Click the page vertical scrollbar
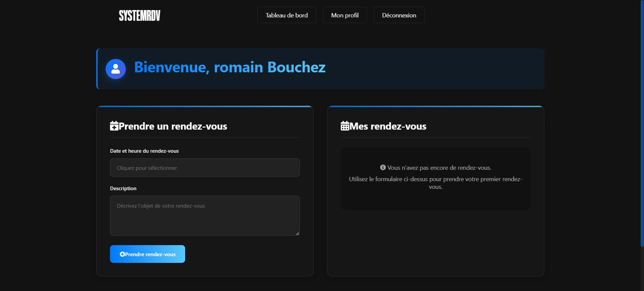 (x=642, y=124)
